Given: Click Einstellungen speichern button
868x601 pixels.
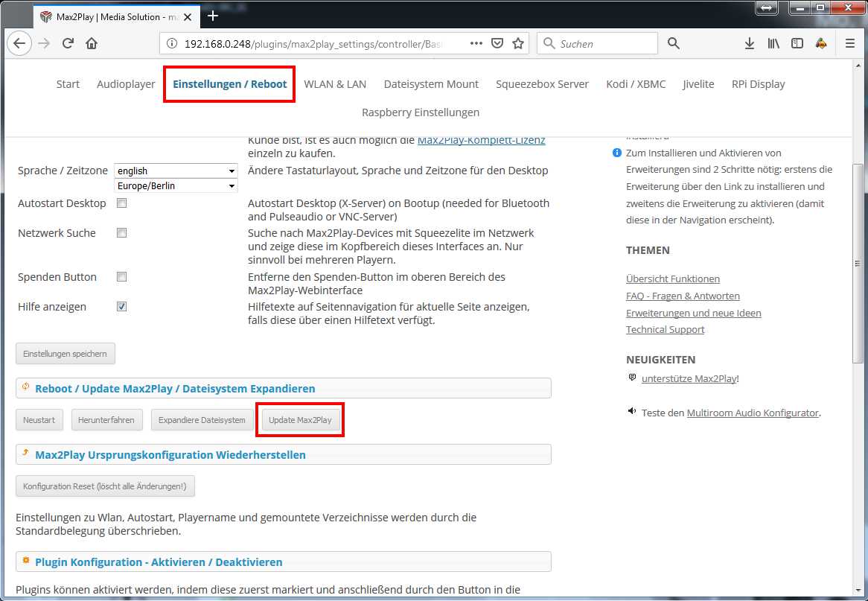Looking at the screenshot, I should coord(66,354).
